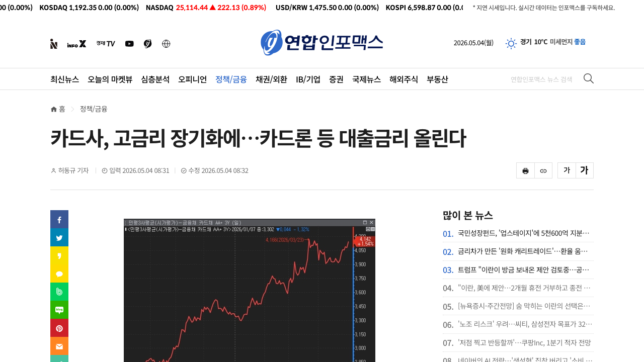Click the home icon in breadcrumb

pos(54,109)
